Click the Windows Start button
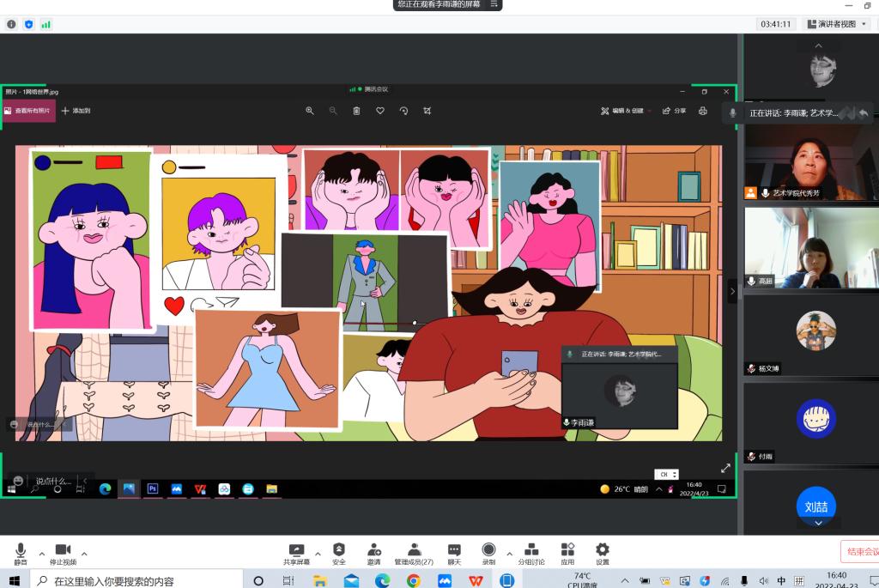 pos(15,580)
